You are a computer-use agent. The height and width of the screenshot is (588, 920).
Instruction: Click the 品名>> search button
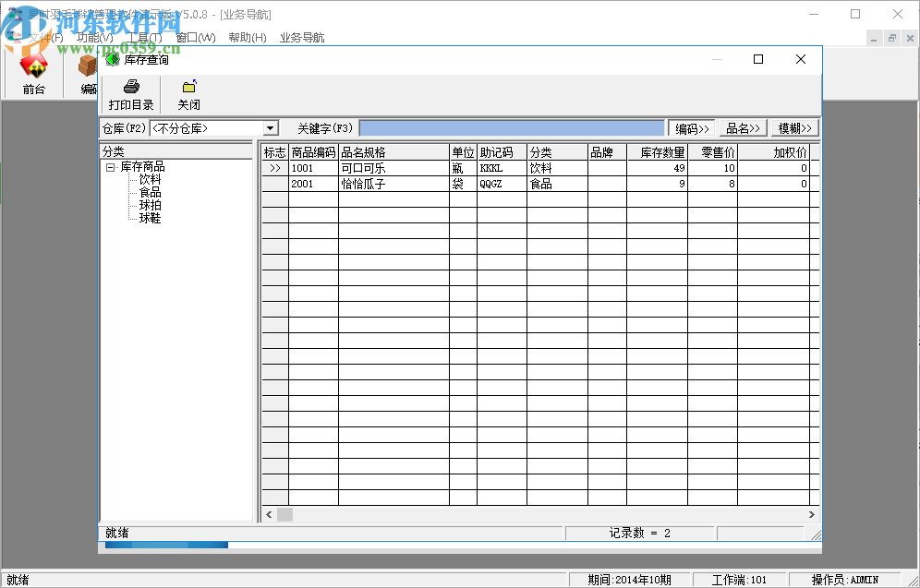744,128
